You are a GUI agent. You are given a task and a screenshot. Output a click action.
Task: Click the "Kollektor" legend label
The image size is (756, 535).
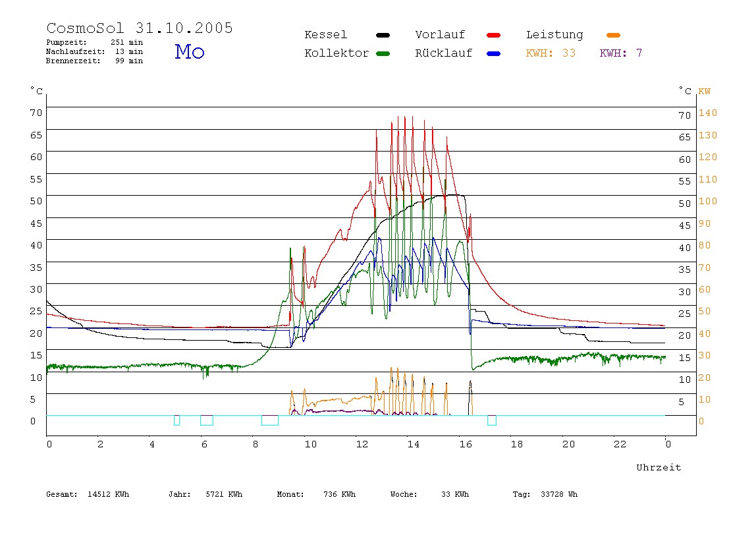337,53
